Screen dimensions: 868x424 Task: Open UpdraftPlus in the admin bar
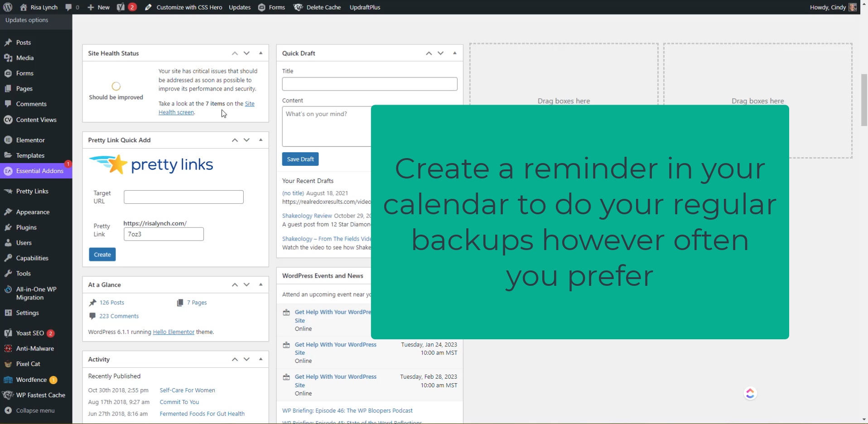[x=365, y=7]
